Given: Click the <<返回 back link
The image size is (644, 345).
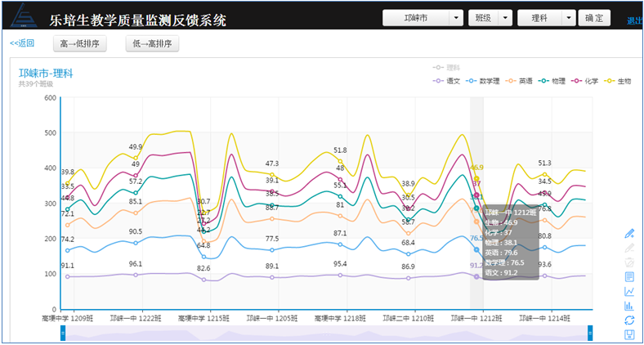Looking at the screenshot, I should 22,43.
